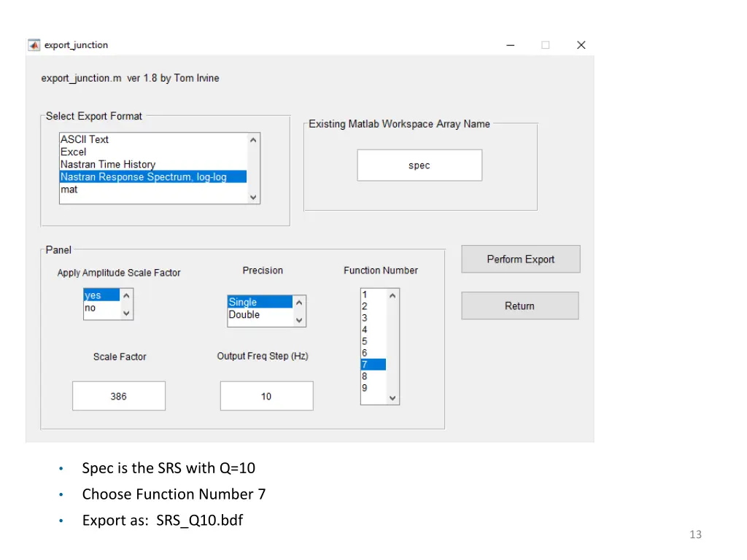Select Function Number 8
The image size is (747, 560).
(373, 376)
